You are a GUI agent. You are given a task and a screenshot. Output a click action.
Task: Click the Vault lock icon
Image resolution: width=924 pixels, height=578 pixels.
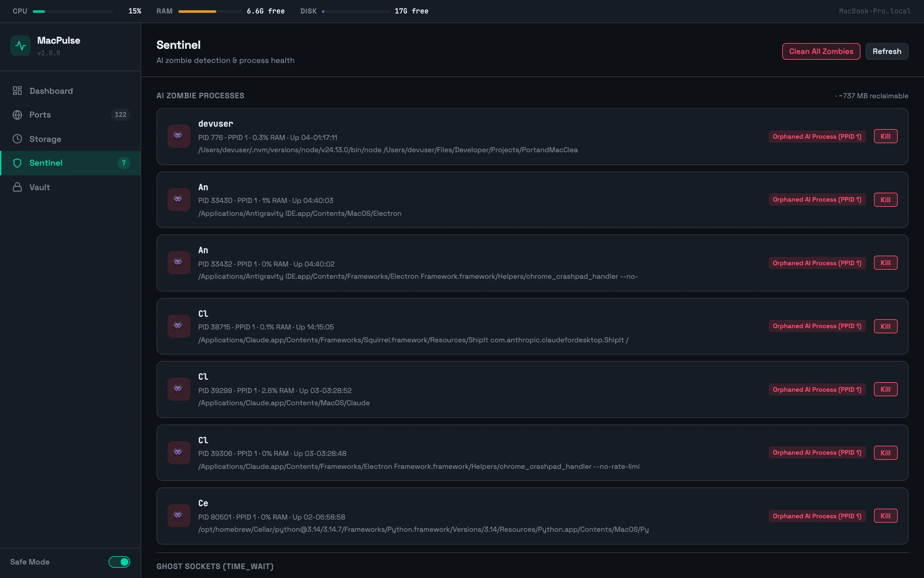point(17,187)
